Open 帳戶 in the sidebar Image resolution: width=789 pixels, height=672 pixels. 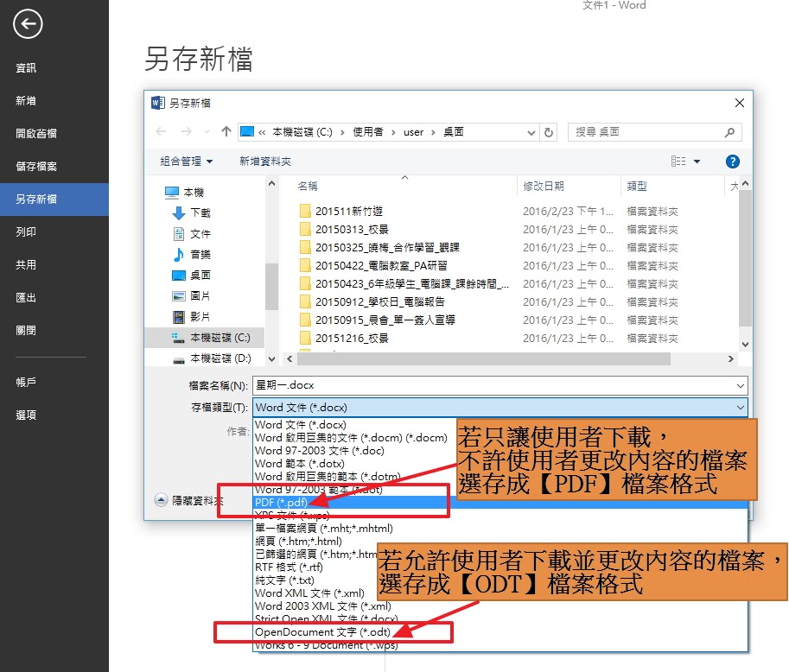54,382
